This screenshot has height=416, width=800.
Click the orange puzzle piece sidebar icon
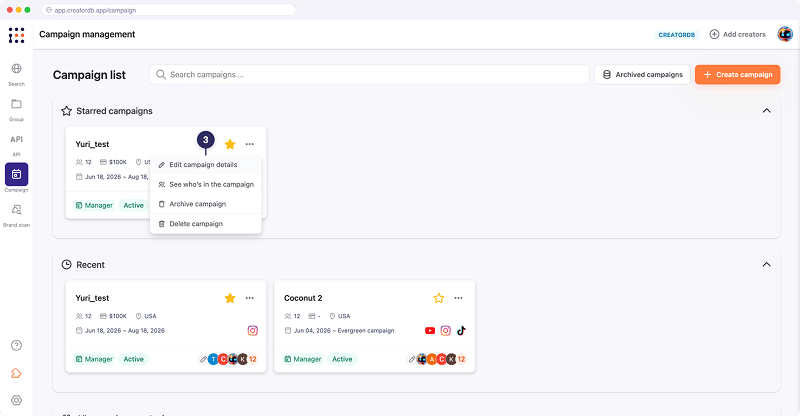16,373
